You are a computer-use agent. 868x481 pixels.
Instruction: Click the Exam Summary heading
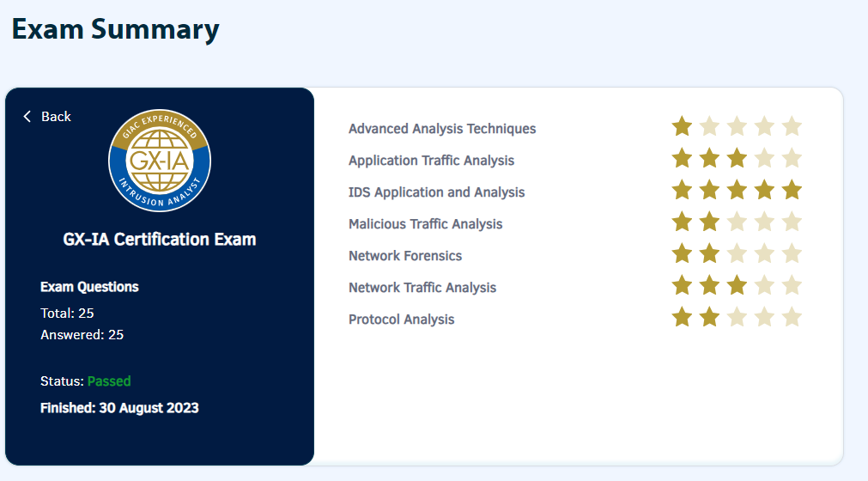(x=115, y=29)
